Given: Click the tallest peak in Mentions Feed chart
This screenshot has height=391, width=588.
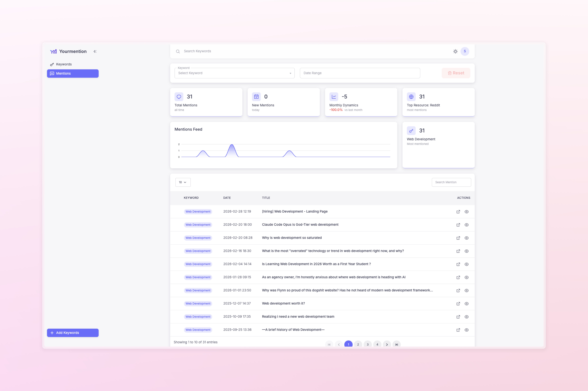Looking at the screenshot, I should click(232, 145).
